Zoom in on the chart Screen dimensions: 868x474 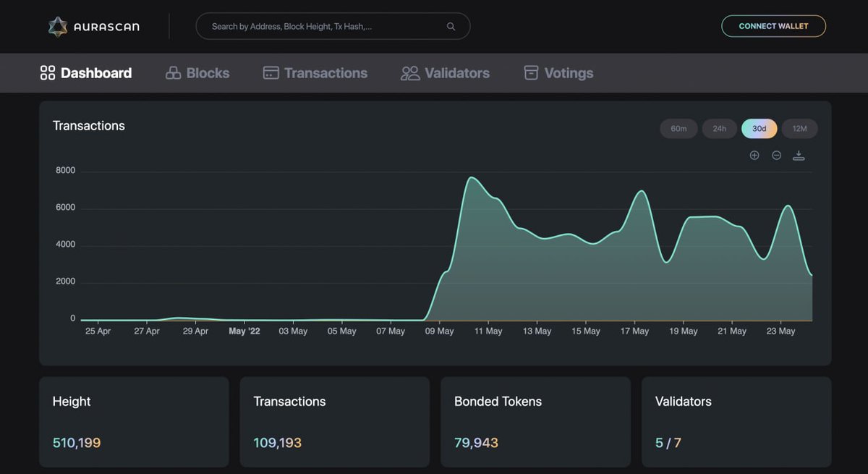[x=754, y=156]
